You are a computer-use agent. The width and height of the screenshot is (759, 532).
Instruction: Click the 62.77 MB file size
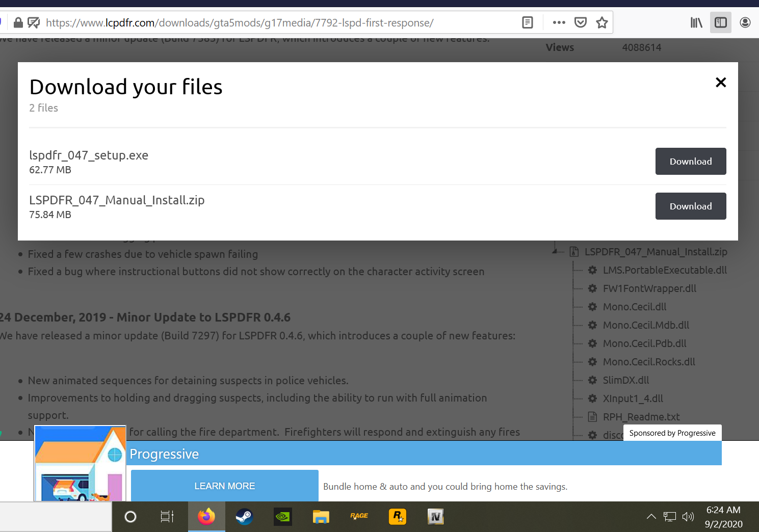pyautogui.click(x=50, y=170)
